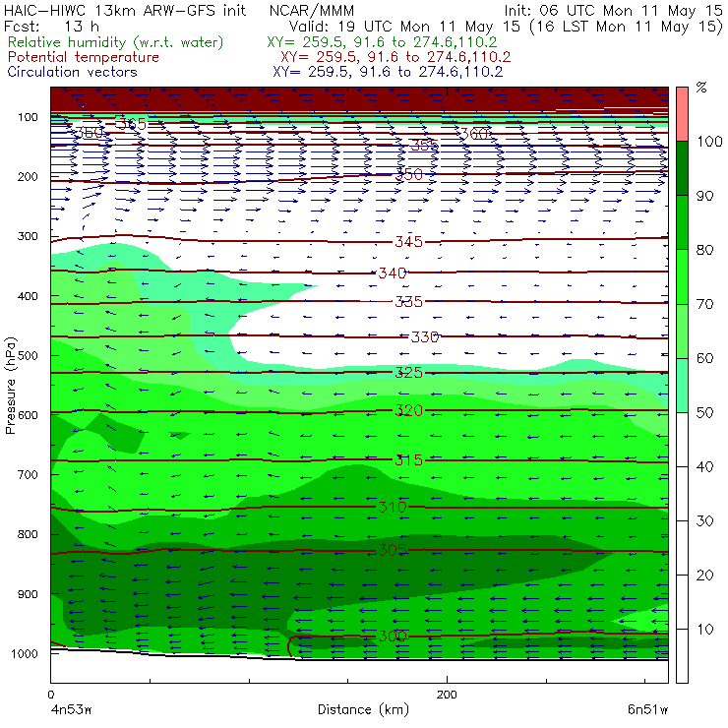This screenshot has width=728, height=728.
Task: Click the '6n51w' end location label
Action: click(647, 709)
